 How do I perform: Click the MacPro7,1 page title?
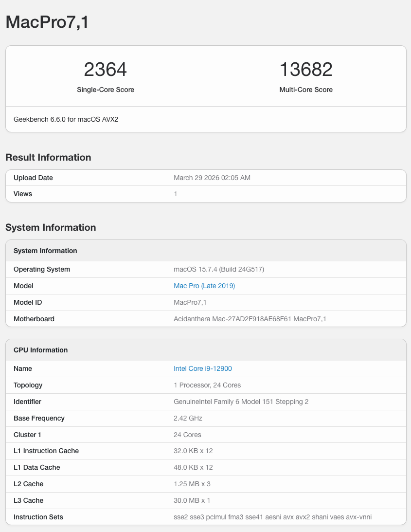click(47, 22)
